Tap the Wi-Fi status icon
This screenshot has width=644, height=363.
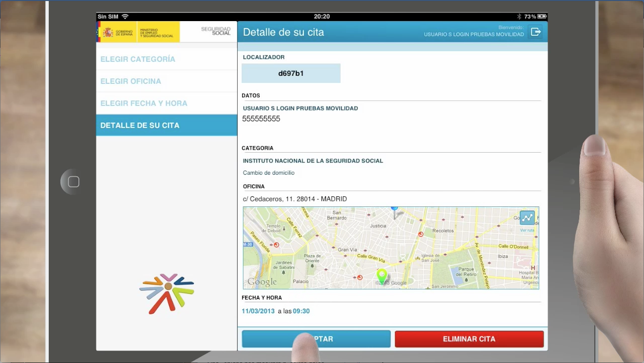tap(125, 17)
